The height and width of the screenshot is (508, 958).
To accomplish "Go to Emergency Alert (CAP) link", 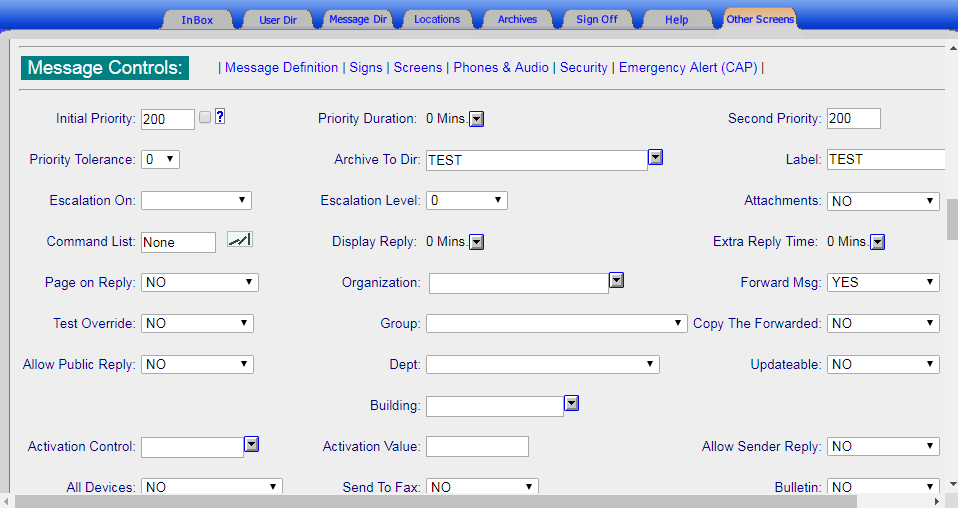I will pos(688,67).
